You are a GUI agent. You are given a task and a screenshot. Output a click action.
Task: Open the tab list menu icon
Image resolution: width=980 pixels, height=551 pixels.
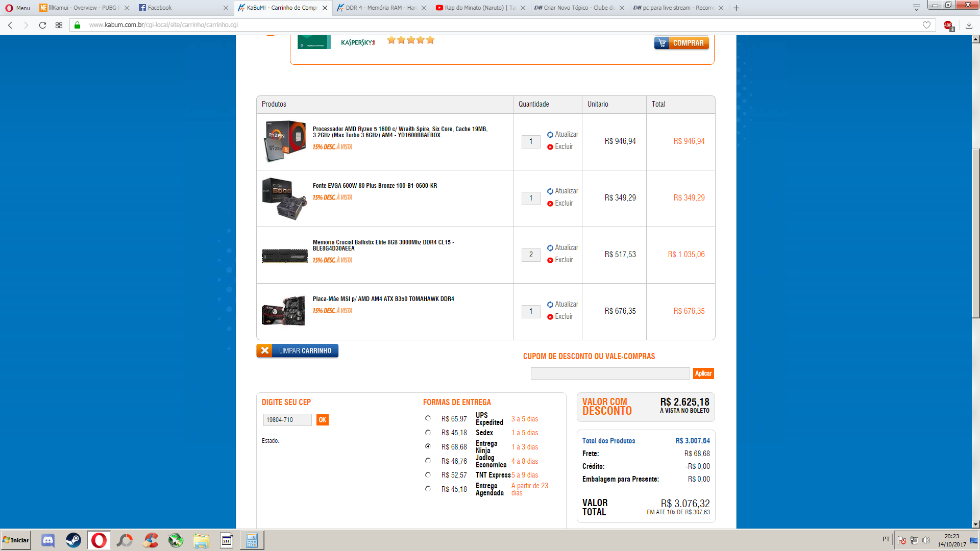[x=917, y=8]
